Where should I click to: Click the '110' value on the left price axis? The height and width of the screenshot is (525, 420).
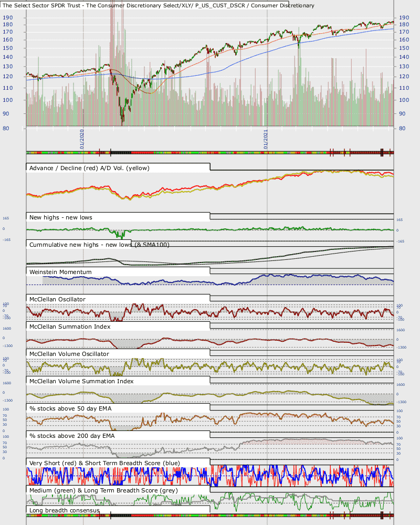[x=8, y=88]
